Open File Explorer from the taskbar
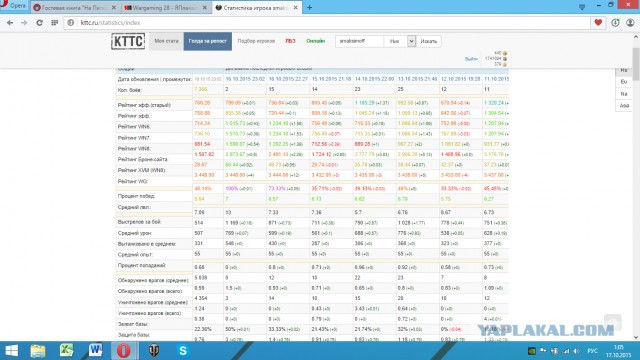Screen dimensions: 640x360 click(38, 351)
